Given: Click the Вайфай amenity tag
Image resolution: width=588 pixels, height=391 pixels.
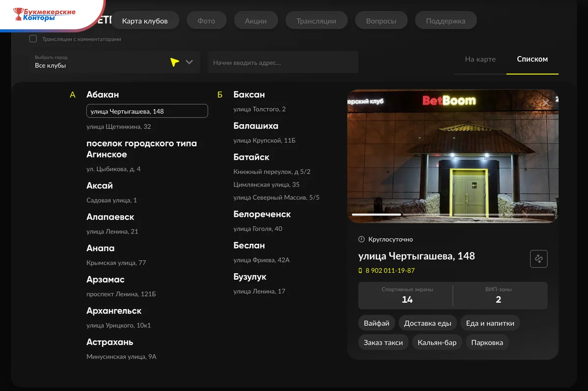Looking at the screenshot, I should (x=377, y=323).
